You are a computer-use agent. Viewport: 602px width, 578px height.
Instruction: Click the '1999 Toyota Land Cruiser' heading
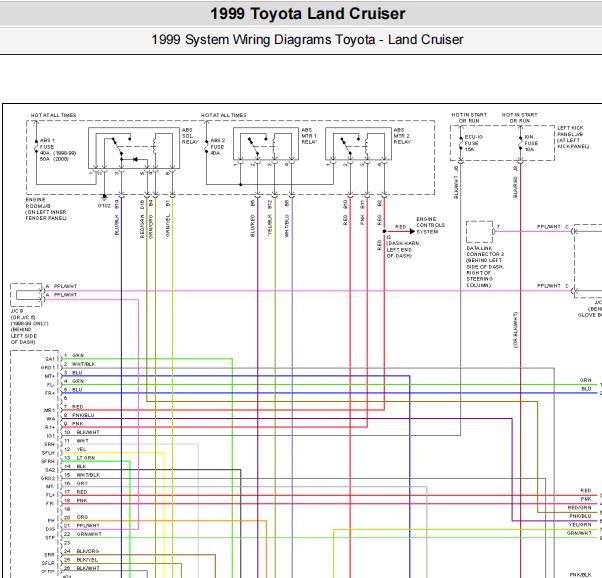point(308,13)
